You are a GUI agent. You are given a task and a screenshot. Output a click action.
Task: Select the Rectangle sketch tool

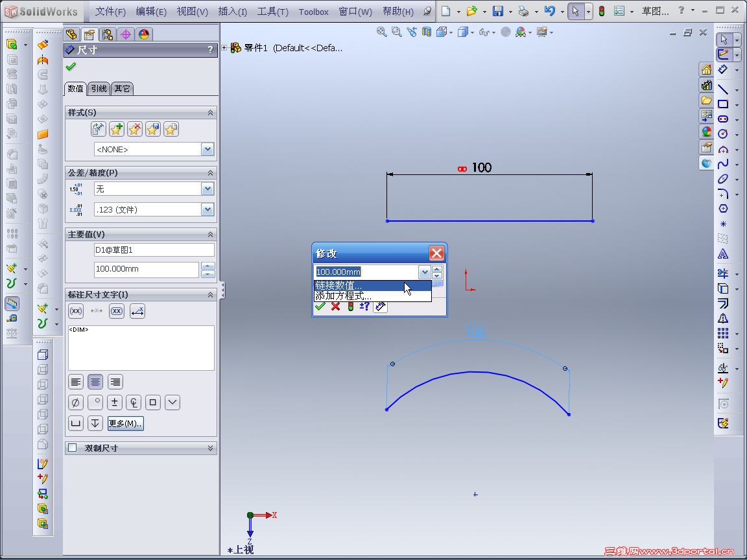pyautogui.click(x=723, y=104)
